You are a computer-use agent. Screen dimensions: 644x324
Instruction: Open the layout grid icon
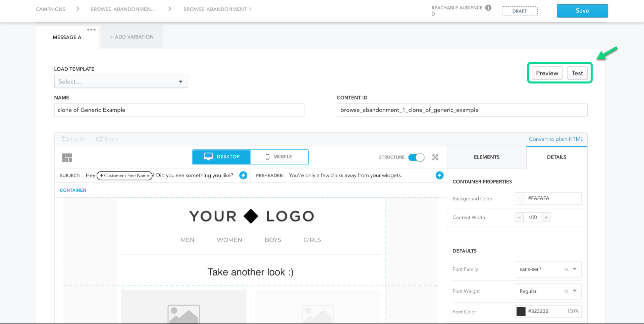tap(67, 157)
